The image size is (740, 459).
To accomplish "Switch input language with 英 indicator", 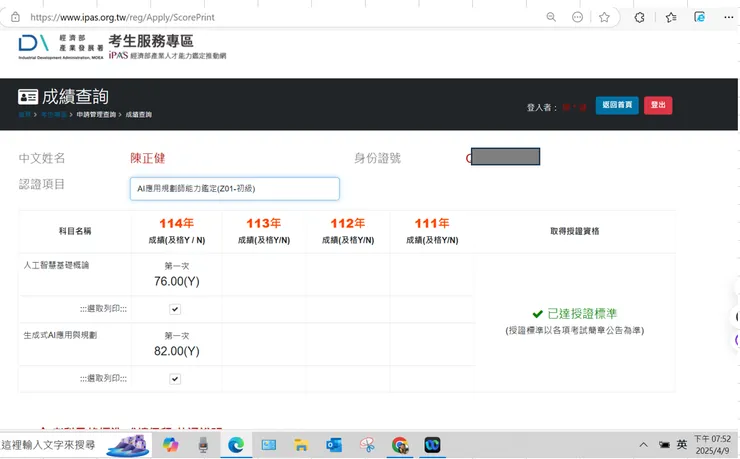I will 682,444.
